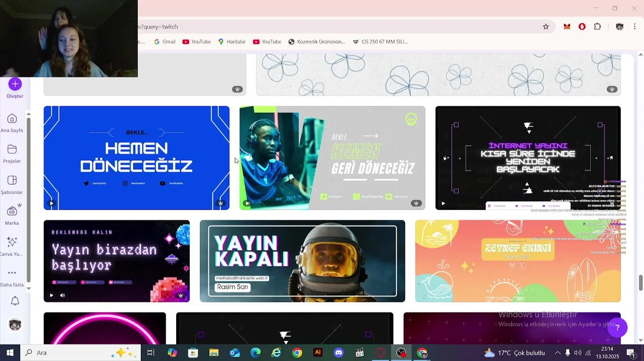Click the purple Oluştur plus button

(x=15, y=84)
